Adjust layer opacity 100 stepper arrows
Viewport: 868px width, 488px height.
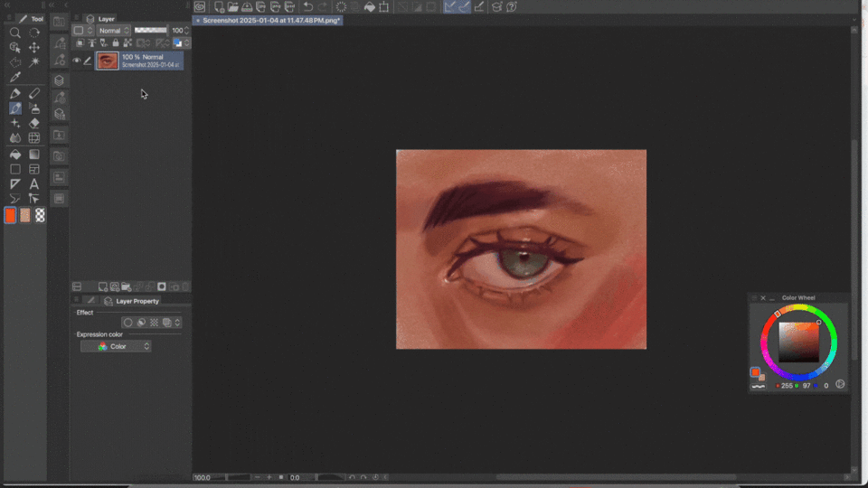tap(186, 31)
